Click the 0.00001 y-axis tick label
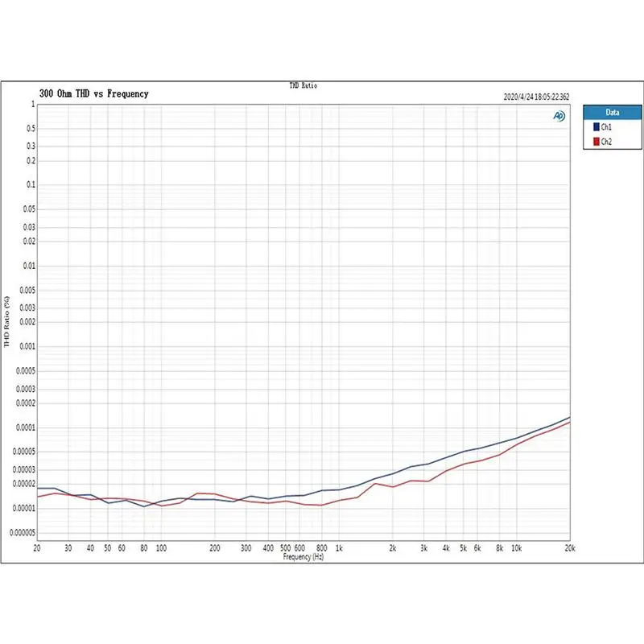The height and width of the screenshot is (644, 644). [24, 509]
